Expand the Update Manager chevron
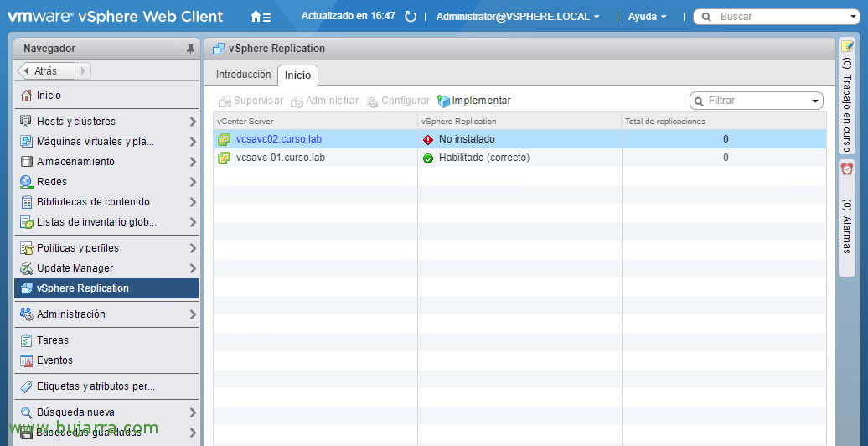Screen dimensions: 868x446 click(x=193, y=268)
